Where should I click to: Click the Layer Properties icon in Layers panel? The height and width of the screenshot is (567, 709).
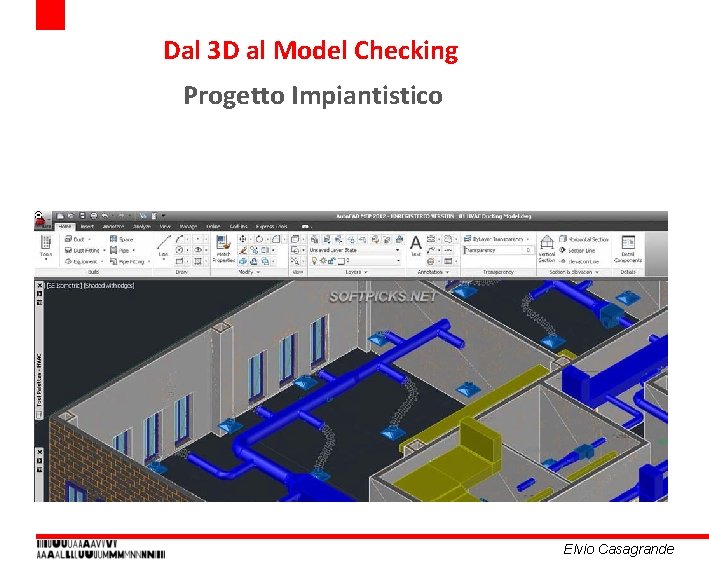[x=314, y=239]
